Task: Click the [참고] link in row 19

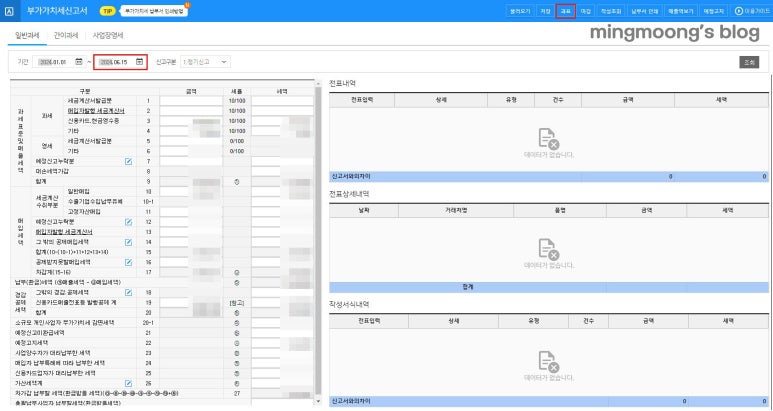Action: (x=237, y=303)
